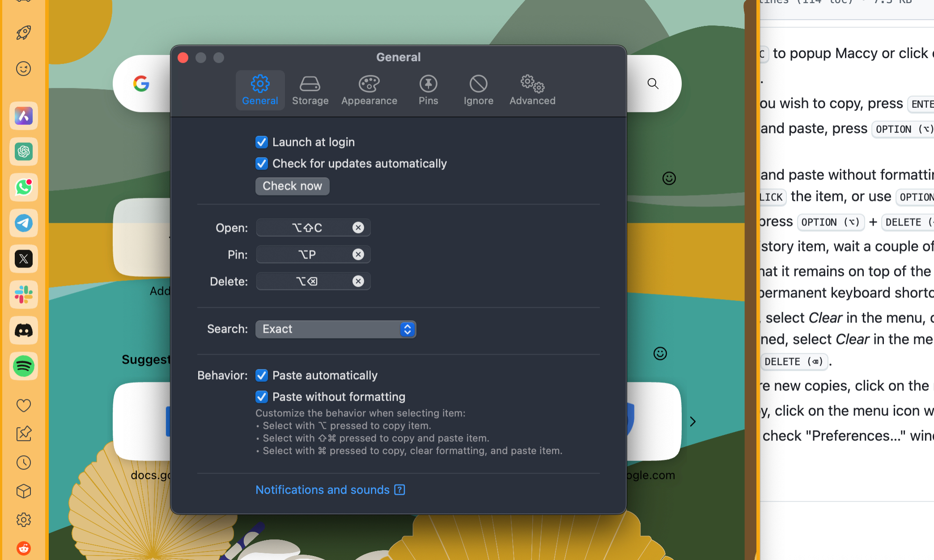Viewport: 934px width, 560px height.
Task: Launch Spotify from the sidebar
Action: 23,366
